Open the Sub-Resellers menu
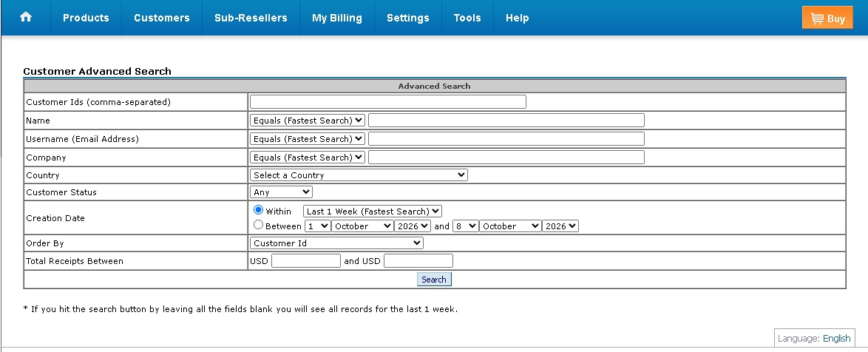 [x=251, y=18]
